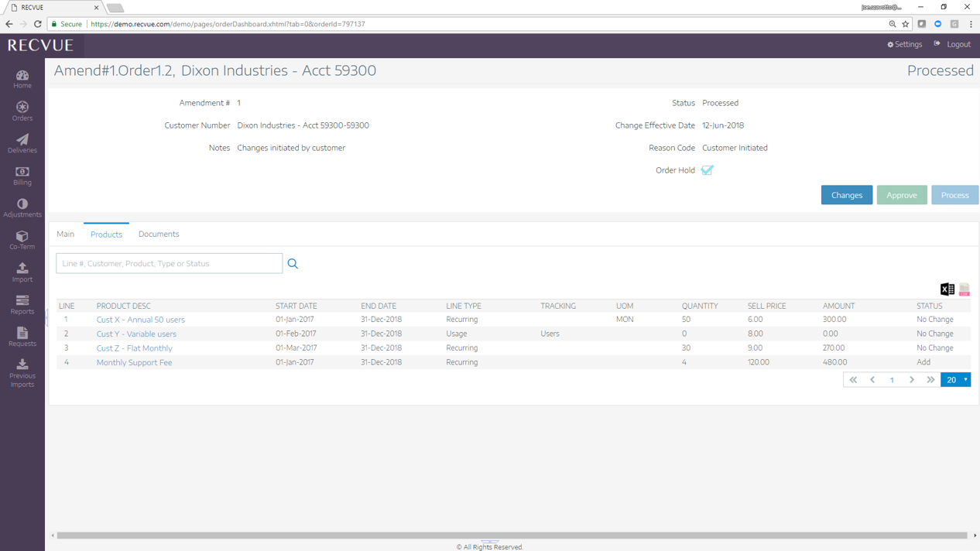Open Previous Imports in sidebar

pyautogui.click(x=22, y=374)
